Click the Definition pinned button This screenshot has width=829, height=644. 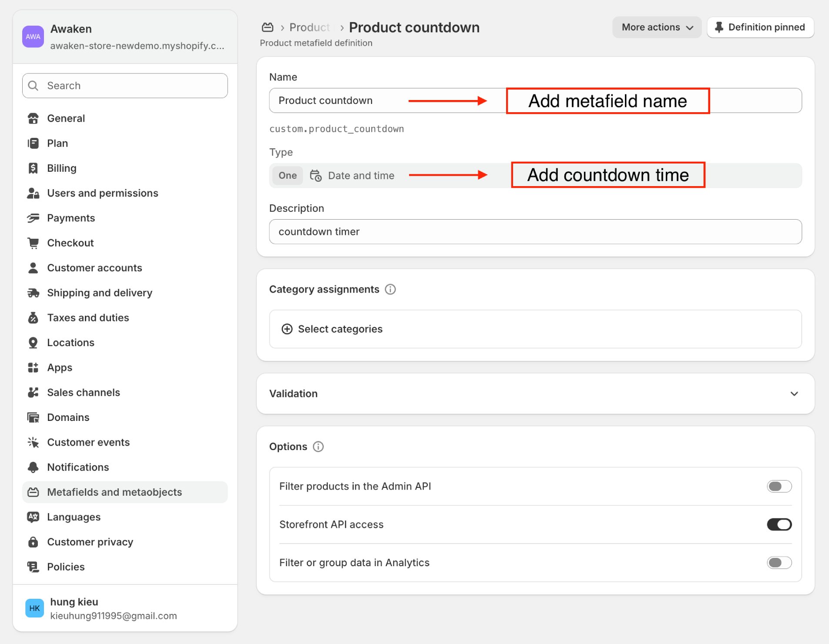point(760,27)
